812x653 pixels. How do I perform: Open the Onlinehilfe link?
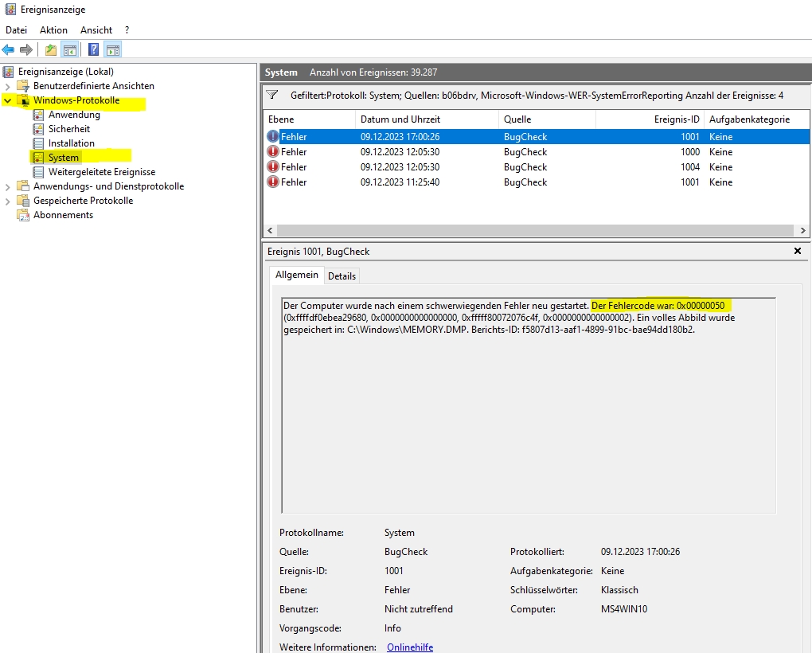coord(409,647)
